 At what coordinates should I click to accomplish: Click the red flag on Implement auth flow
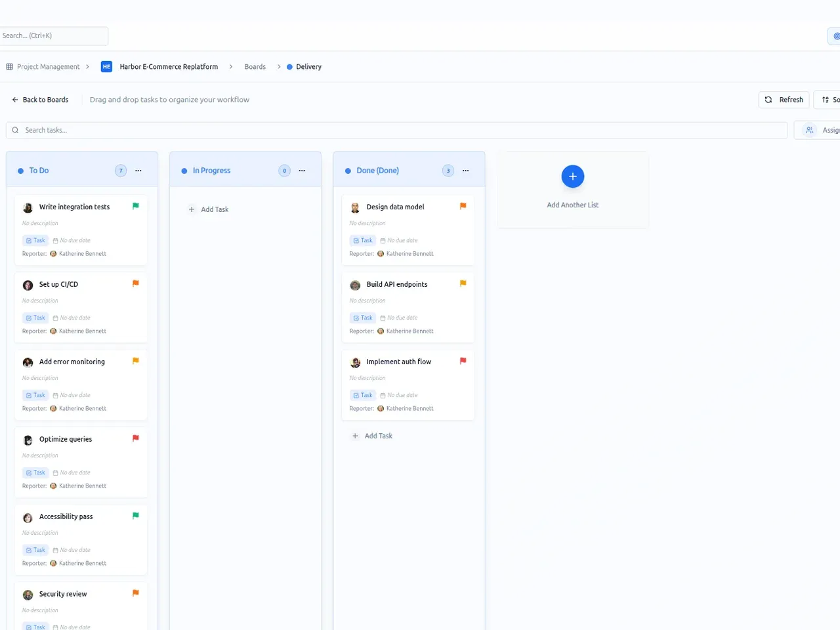coord(463,361)
